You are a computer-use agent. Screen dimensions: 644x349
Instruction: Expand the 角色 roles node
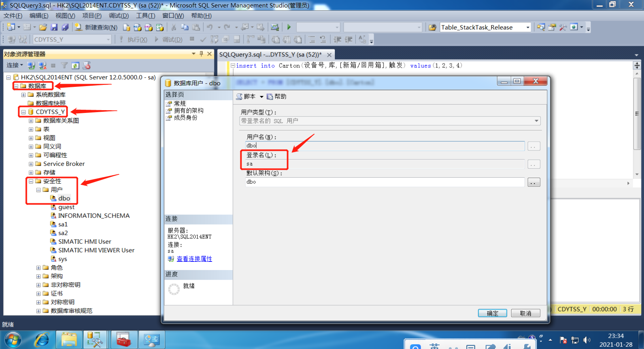point(38,268)
